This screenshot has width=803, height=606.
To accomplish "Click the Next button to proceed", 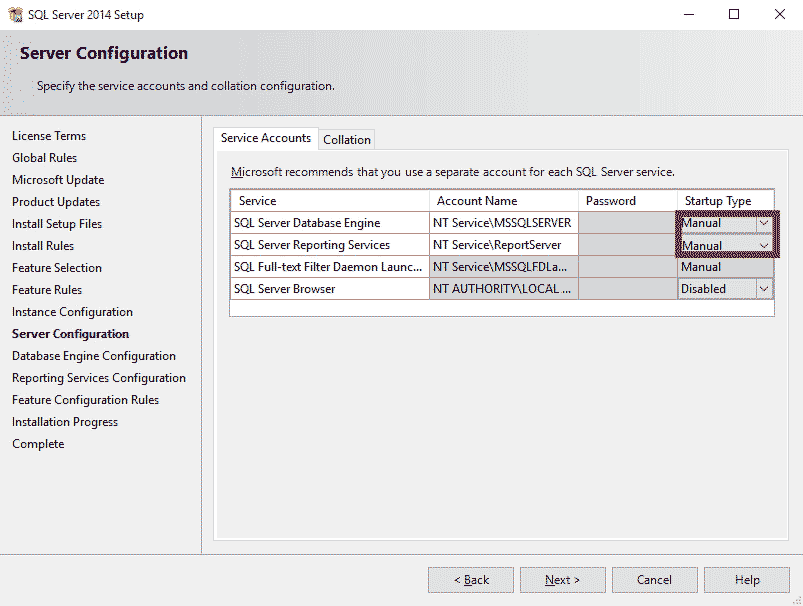I will (x=562, y=579).
